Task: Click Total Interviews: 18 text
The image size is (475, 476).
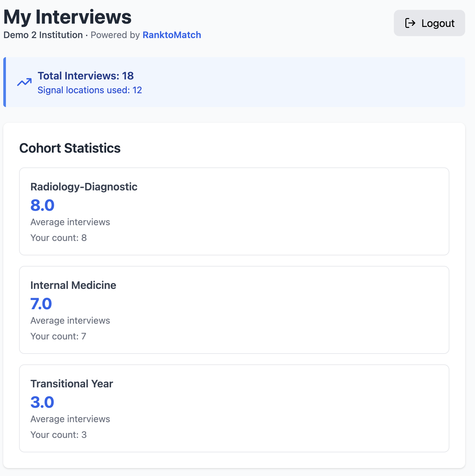Action: (85, 76)
